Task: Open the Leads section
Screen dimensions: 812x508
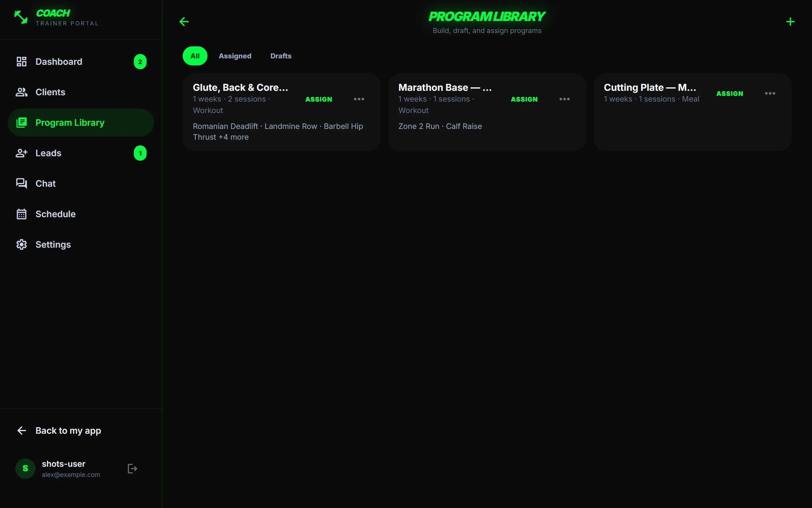Action: [x=81, y=153]
